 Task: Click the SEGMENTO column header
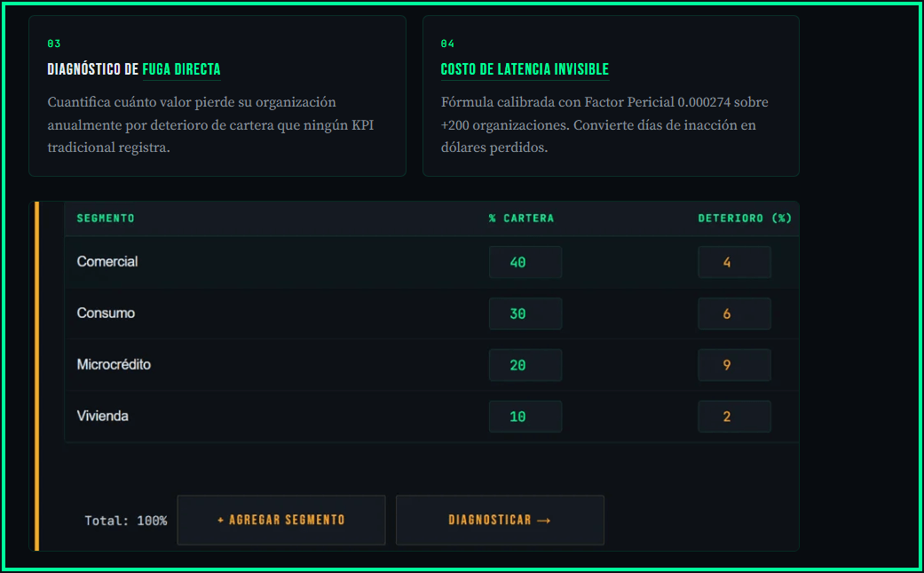[106, 219]
